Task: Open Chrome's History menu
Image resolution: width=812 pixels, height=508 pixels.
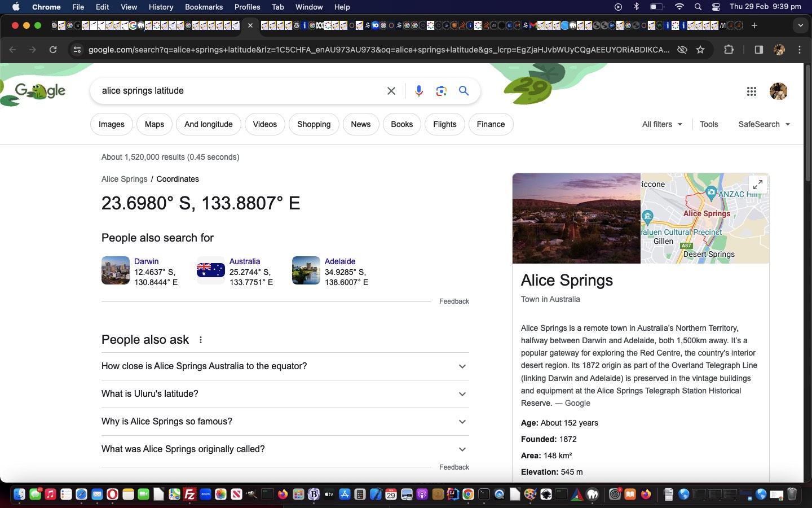Action: point(161,7)
